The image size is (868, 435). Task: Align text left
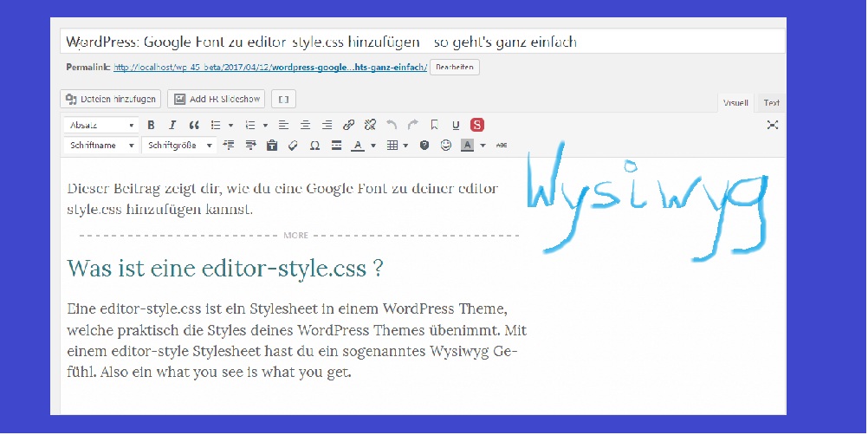pos(283,125)
